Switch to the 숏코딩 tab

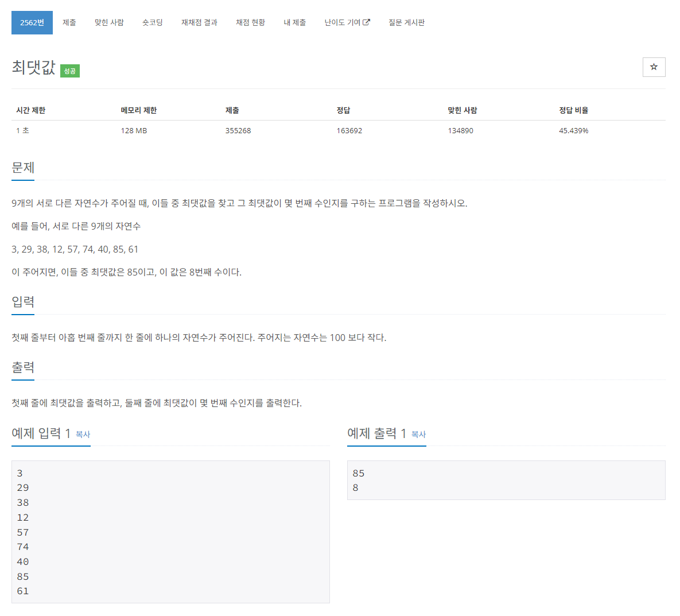click(x=153, y=22)
